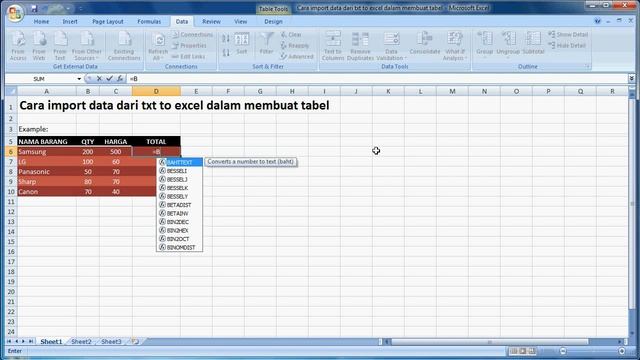Click the Panasonic cell in the table
The height and width of the screenshot is (360, 640).
(x=47, y=172)
